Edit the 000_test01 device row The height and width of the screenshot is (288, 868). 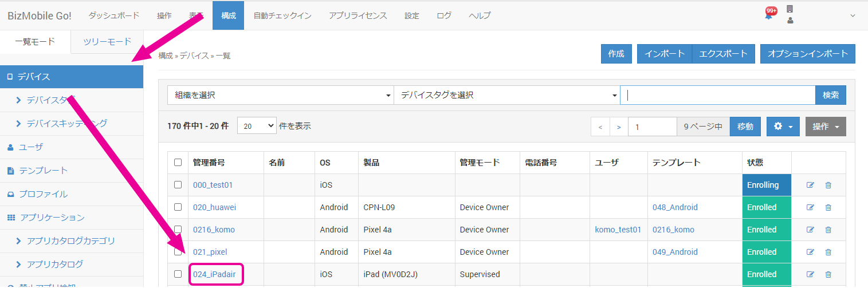(810, 185)
